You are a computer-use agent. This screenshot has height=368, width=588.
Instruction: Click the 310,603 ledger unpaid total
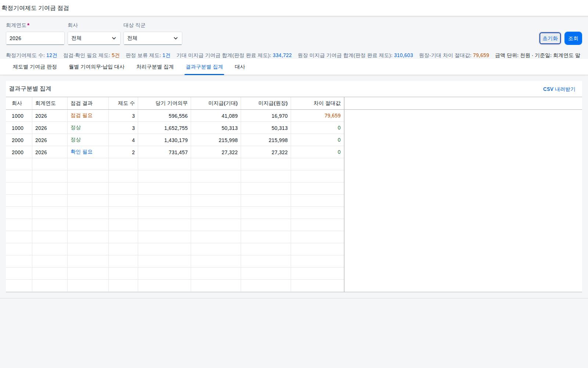(404, 55)
